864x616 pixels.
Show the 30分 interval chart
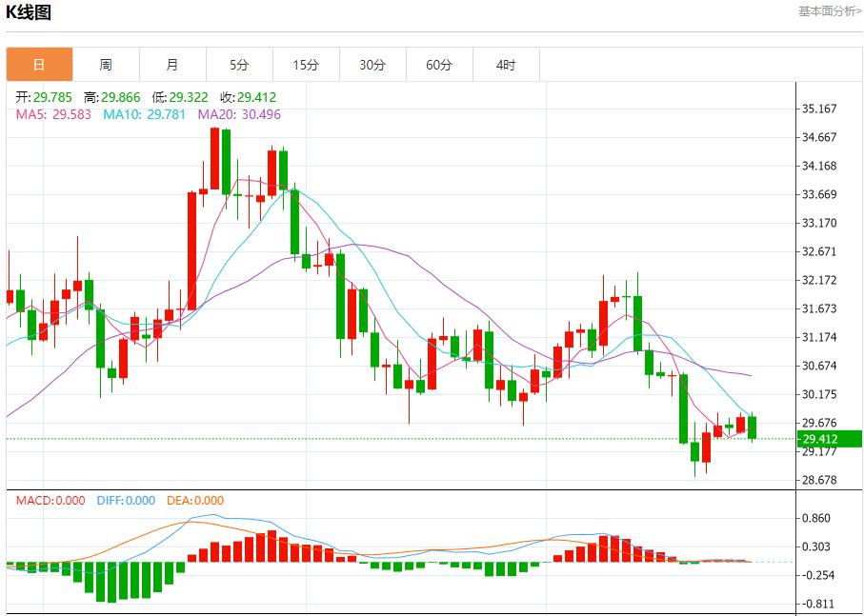(x=372, y=65)
